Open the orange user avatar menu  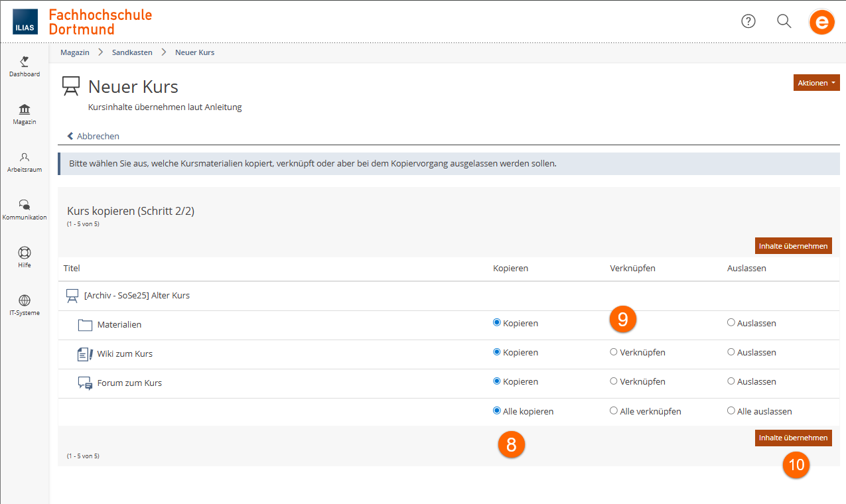[821, 23]
